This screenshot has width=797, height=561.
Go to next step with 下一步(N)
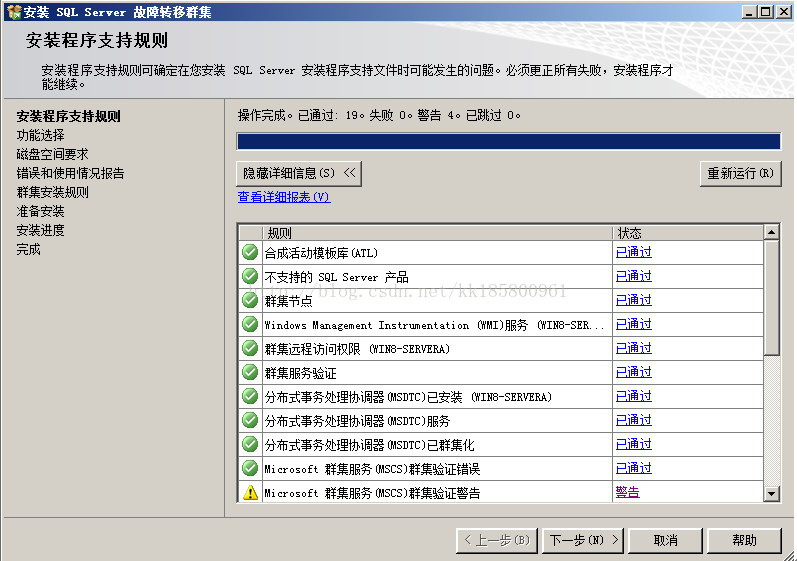[584, 540]
